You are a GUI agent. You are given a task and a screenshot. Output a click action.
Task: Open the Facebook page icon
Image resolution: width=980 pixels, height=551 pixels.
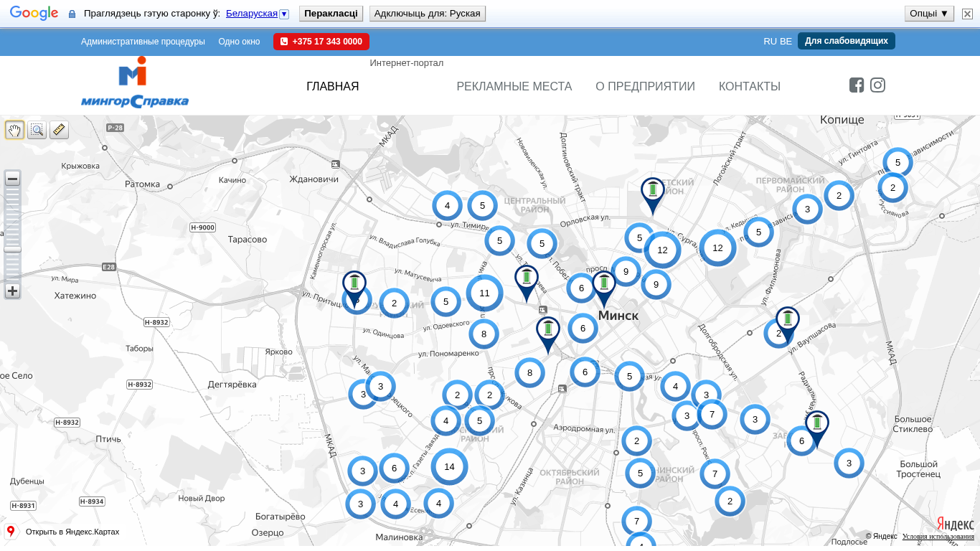pyautogui.click(x=857, y=85)
